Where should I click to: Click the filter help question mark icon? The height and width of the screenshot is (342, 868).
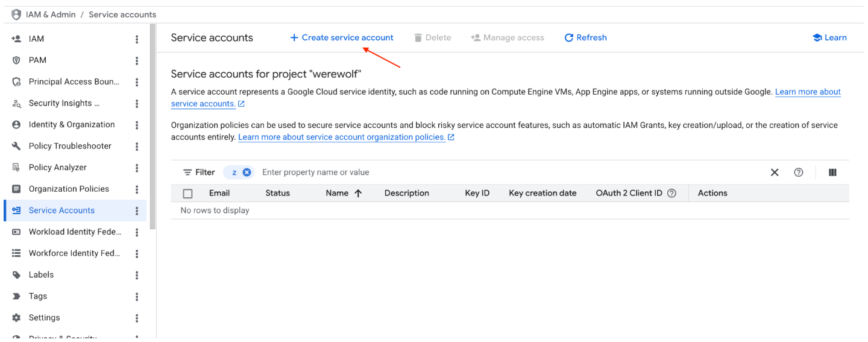tap(799, 173)
